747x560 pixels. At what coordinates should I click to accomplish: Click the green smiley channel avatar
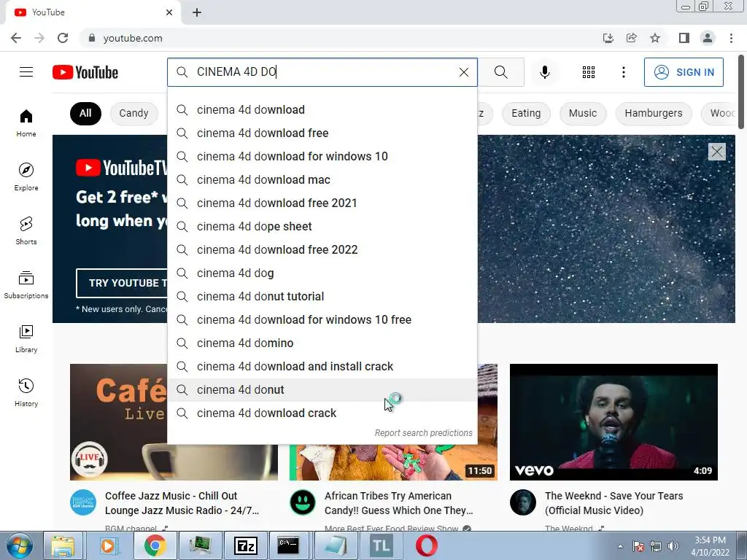point(303,502)
